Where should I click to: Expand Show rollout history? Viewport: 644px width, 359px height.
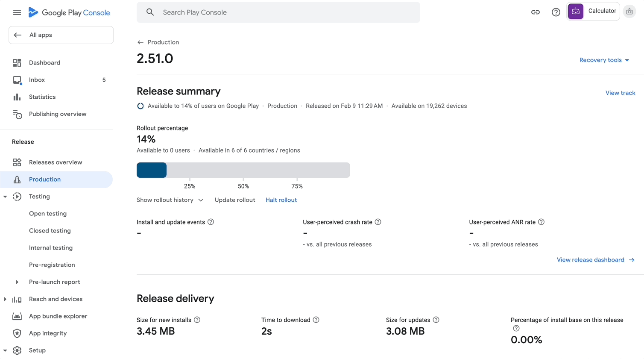(170, 200)
